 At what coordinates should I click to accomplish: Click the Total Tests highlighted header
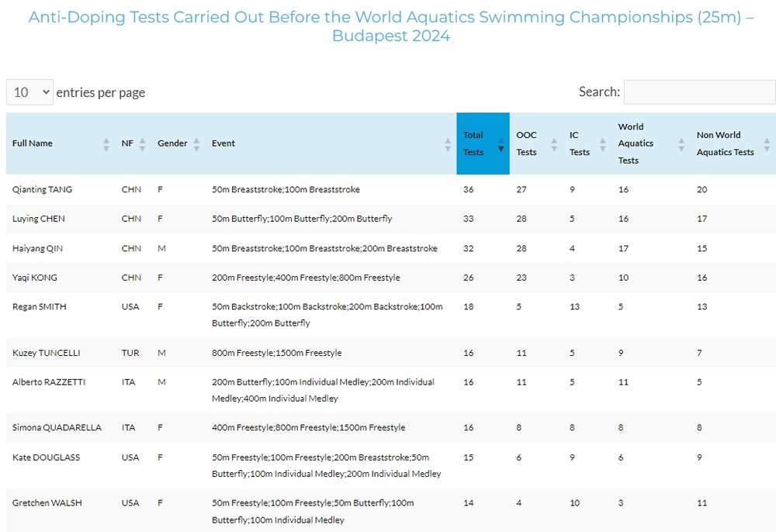point(475,143)
